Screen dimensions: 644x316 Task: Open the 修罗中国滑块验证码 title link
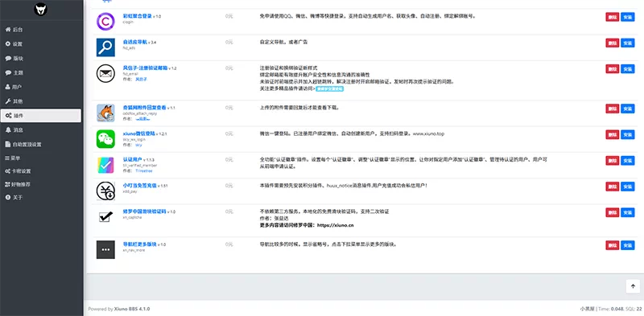pos(144,211)
